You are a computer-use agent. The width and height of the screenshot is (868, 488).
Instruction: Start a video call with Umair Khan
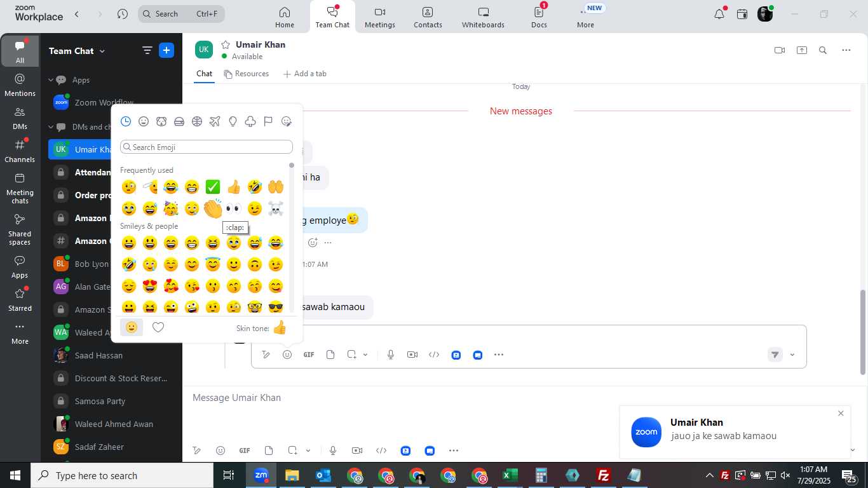click(x=780, y=50)
